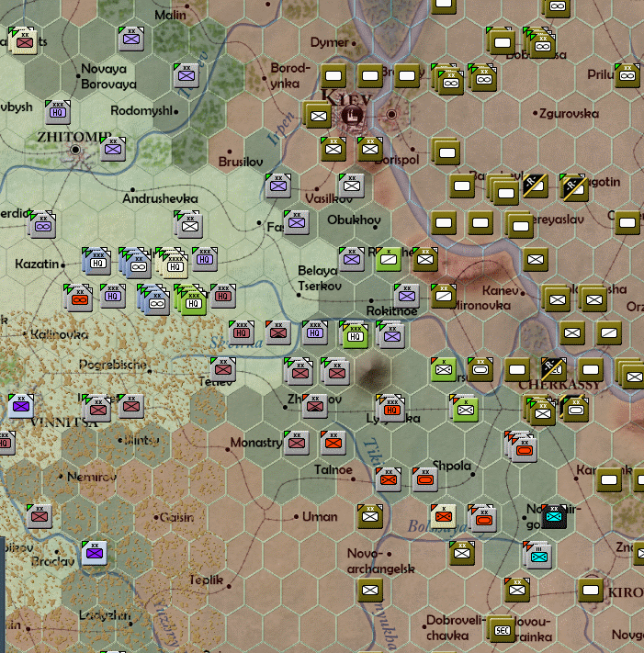Click the Rodomyshl town label

pyautogui.click(x=141, y=111)
